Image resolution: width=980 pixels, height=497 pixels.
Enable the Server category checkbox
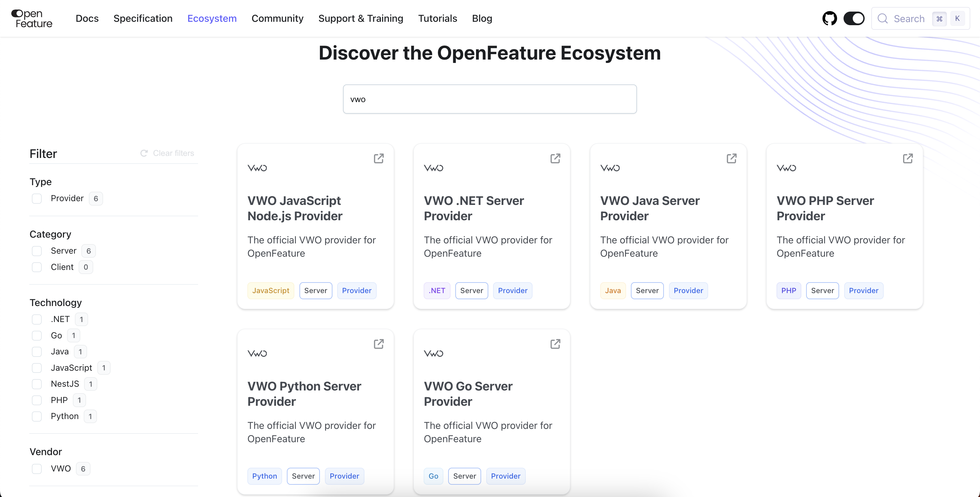point(37,251)
